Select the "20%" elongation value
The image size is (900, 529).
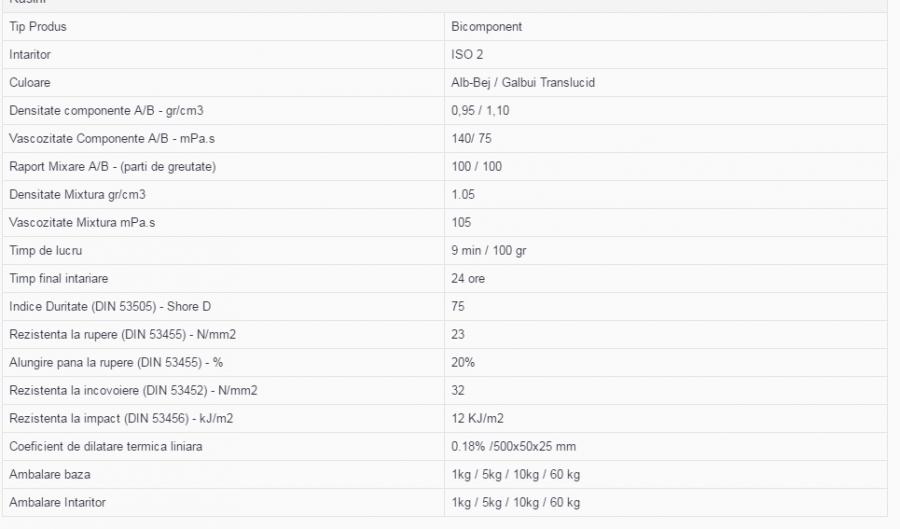[x=463, y=363]
